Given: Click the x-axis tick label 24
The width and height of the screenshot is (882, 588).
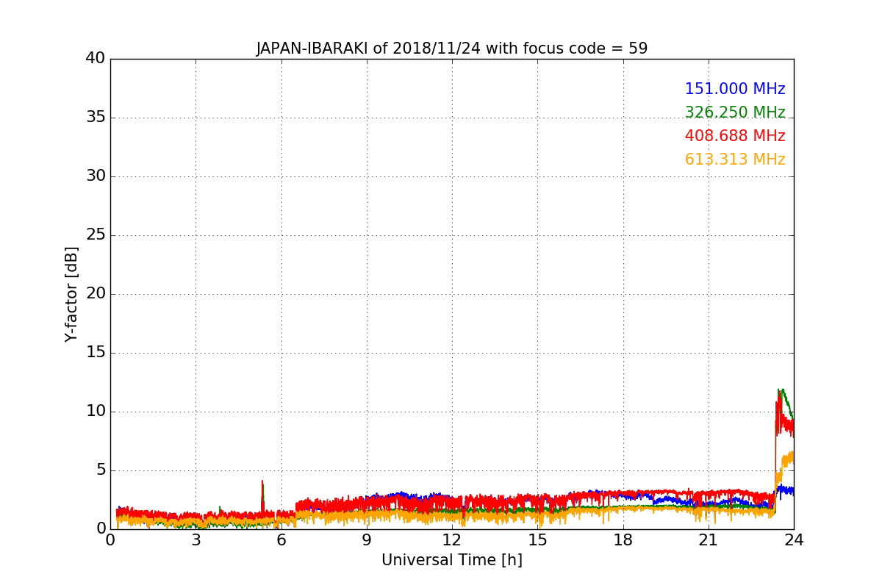Looking at the screenshot, I should tap(794, 540).
